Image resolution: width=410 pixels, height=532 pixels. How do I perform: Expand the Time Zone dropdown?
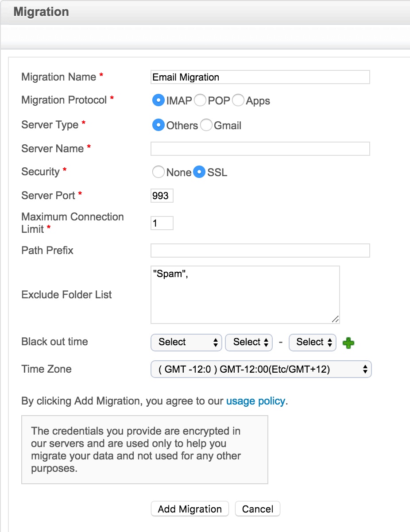261,369
